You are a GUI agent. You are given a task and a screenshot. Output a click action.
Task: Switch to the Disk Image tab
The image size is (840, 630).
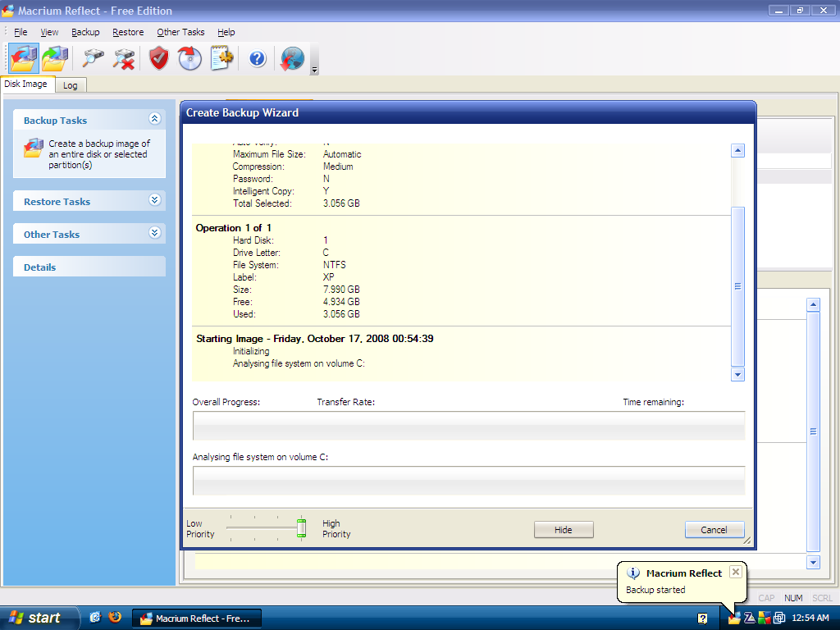(27, 84)
